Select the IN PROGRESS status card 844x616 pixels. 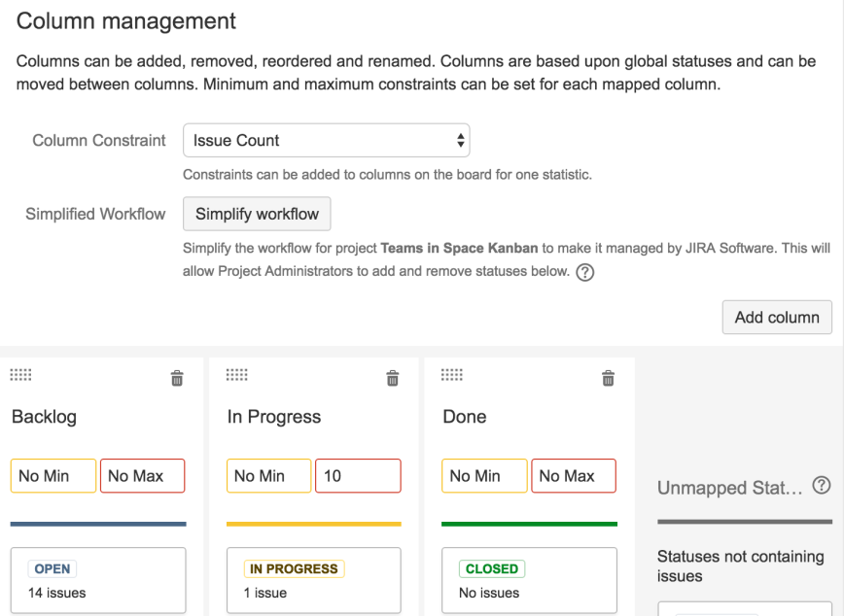314,580
